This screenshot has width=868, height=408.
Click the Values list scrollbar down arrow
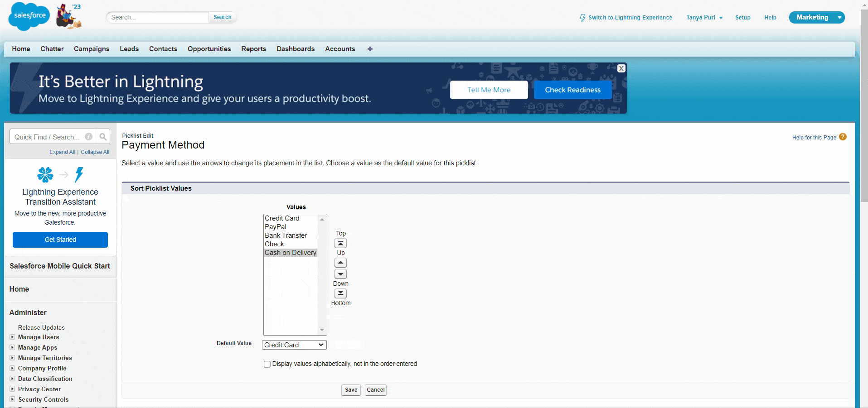(322, 330)
